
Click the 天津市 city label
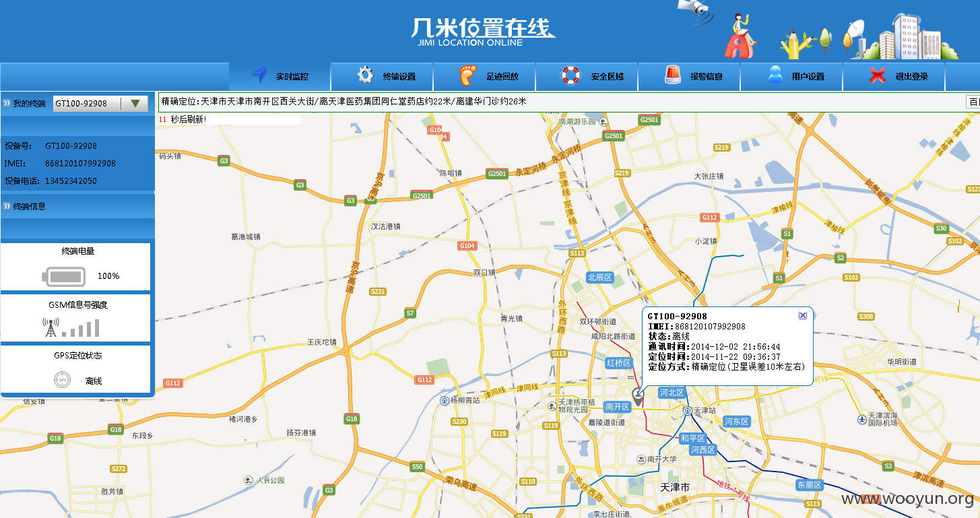[675, 486]
